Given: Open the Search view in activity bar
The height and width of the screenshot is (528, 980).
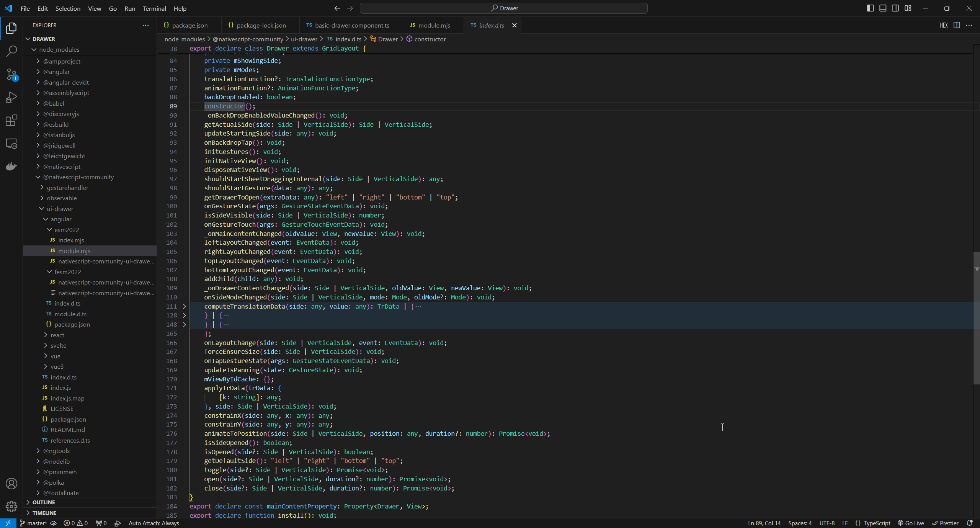Looking at the screenshot, I should coord(11,51).
